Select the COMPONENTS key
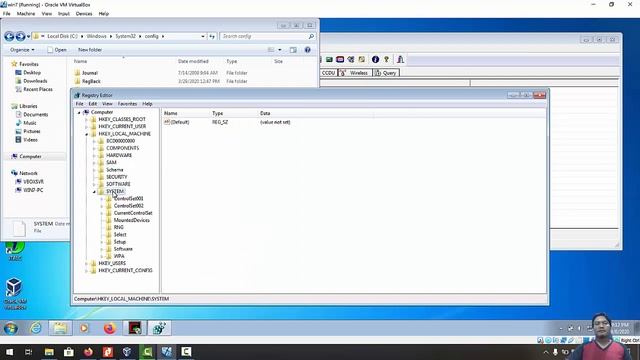640x360 pixels. coord(122,148)
